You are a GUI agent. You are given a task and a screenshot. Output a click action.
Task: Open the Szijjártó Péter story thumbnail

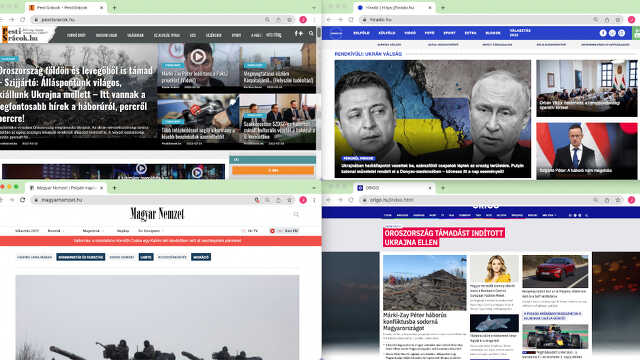pyautogui.click(x=587, y=151)
